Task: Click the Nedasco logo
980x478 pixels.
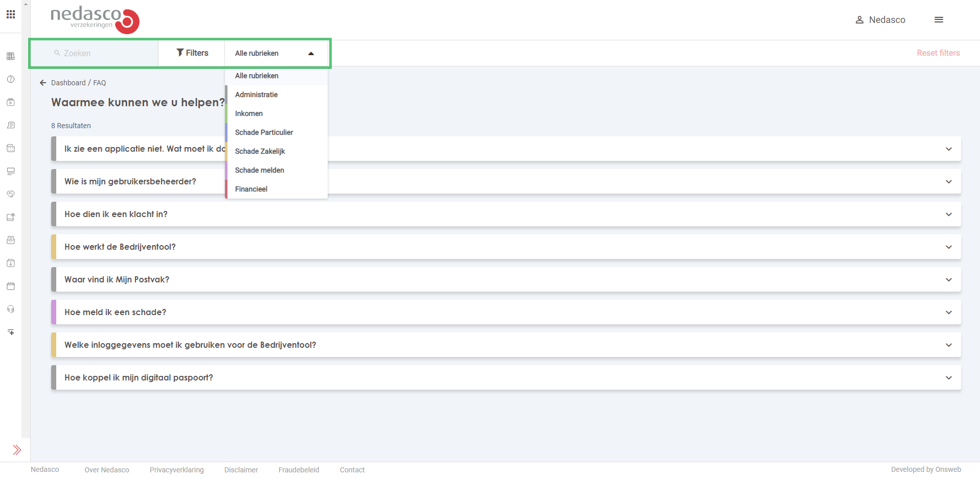Action: pos(95,20)
